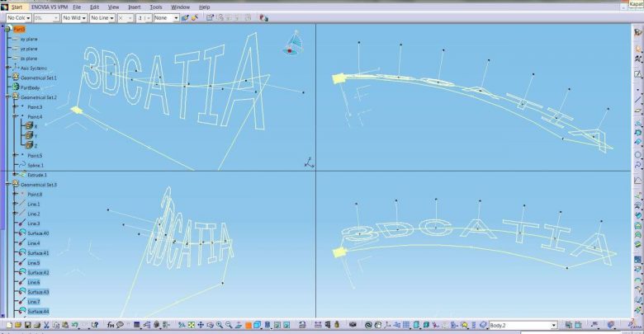The width and height of the screenshot is (644, 334).
Task: Select Surface.40 in the tree
Action: (x=38, y=233)
